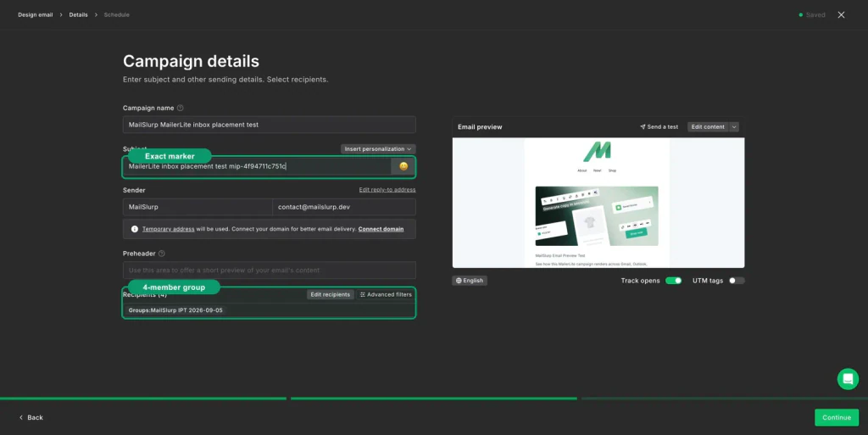Click the sender email contact@mailslurp.dev field
868x435 pixels.
tap(344, 207)
